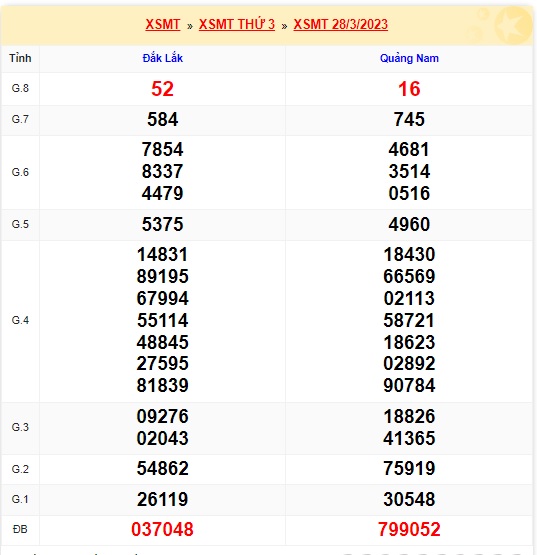The width and height of the screenshot is (537, 555).
Task: Click the G.2 row label
Action: pyautogui.click(x=20, y=469)
